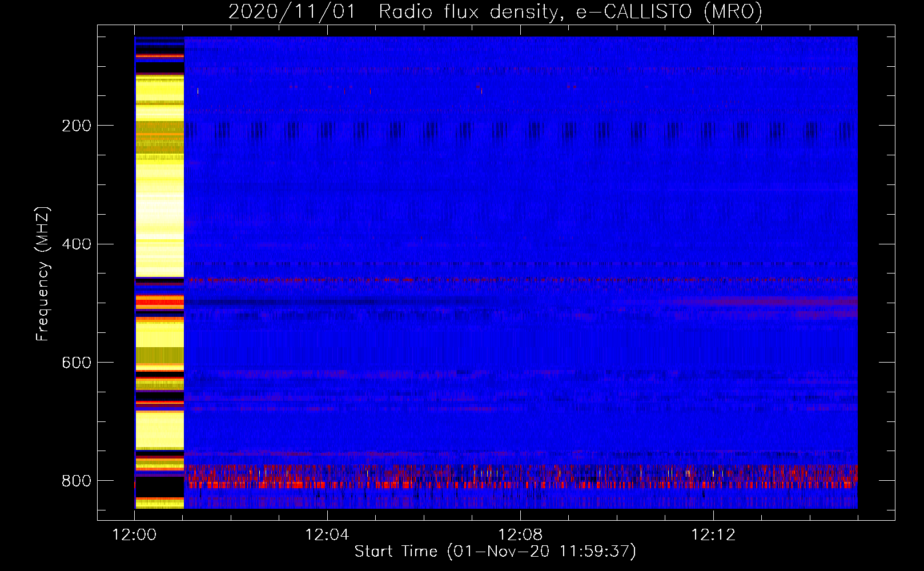Select the 12:12 time tick label

pos(713,535)
